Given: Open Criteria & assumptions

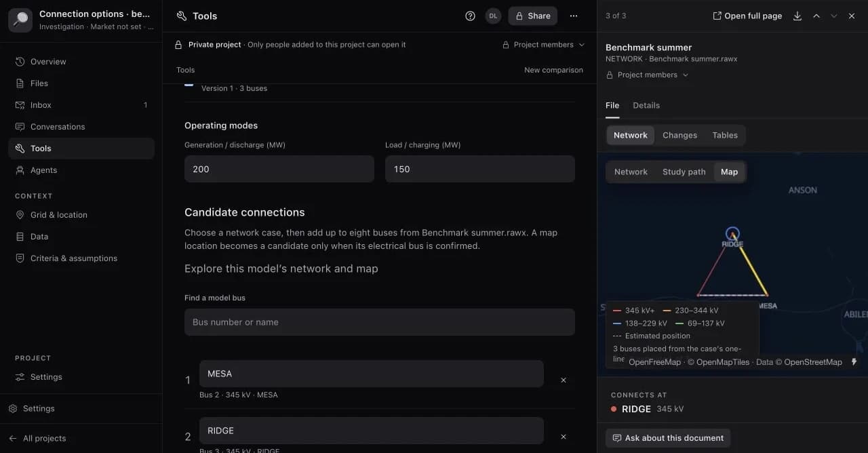Looking at the screenshot, I should [x=81, y=258].
